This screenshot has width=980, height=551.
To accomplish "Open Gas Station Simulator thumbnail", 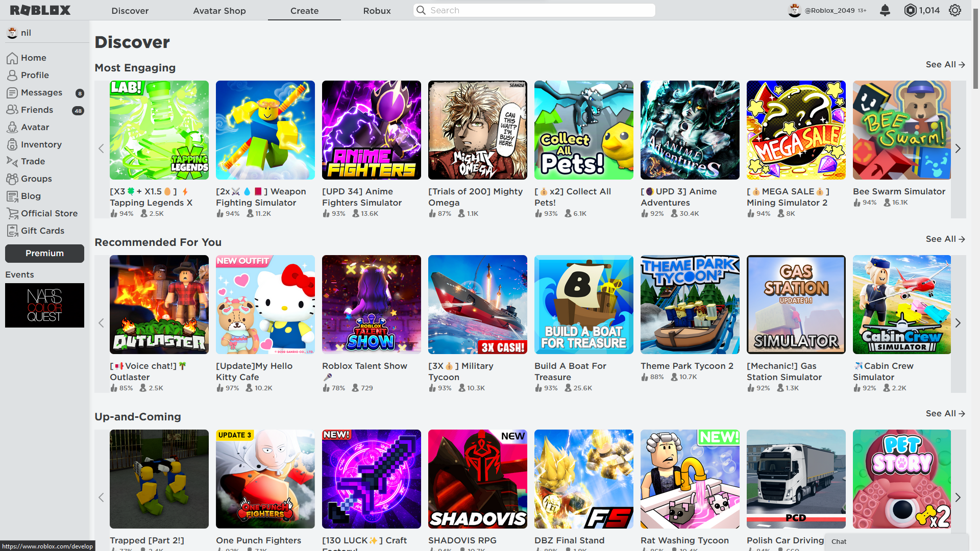I will click(796, 305).
